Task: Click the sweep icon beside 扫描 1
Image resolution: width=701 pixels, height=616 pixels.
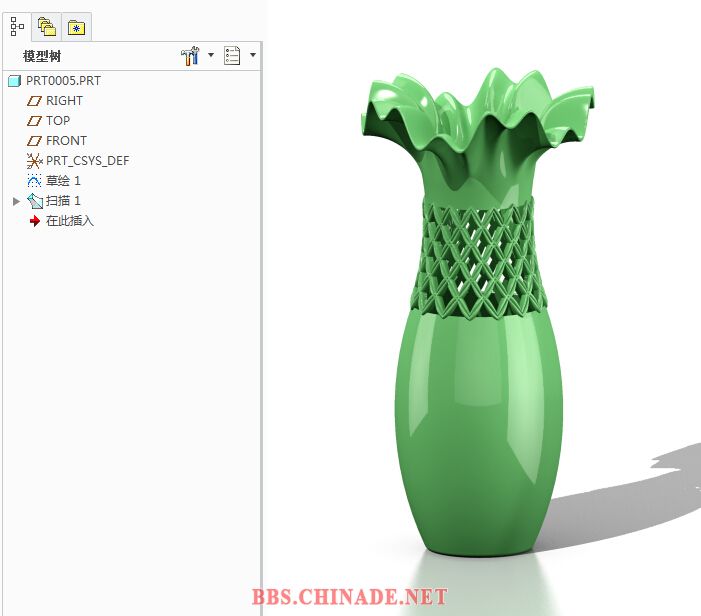Action: tap(35, 201)
